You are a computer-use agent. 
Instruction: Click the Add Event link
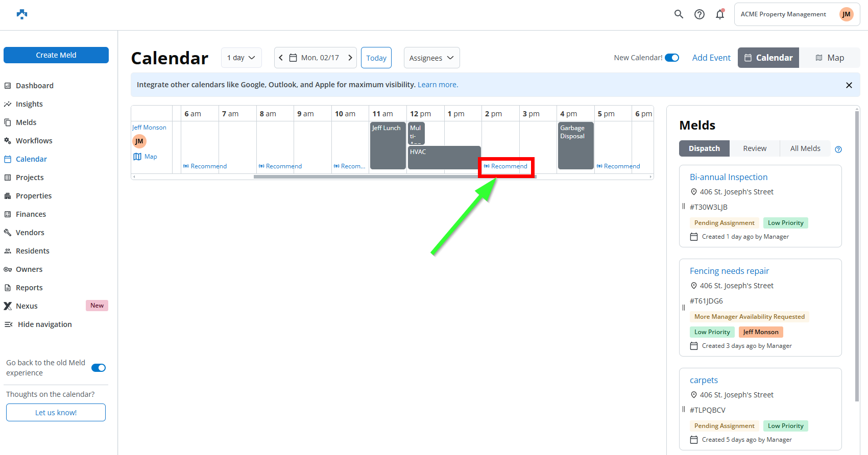point(711,58)
